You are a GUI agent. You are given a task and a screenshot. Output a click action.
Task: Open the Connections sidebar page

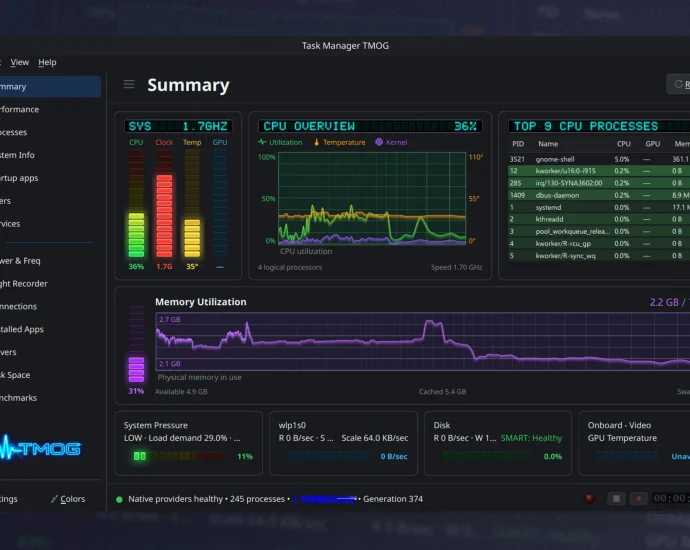(50, 306)
